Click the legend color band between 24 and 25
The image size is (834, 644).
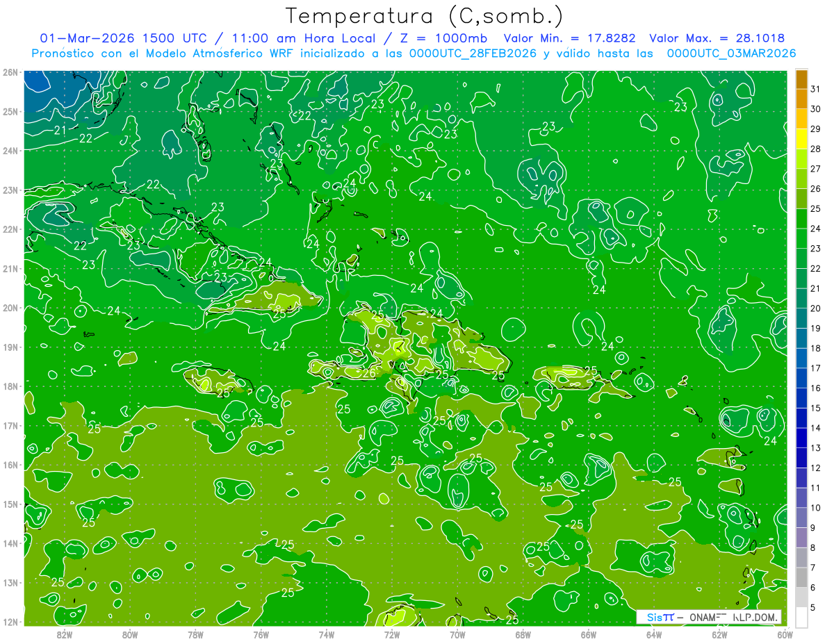click(801, 219)
